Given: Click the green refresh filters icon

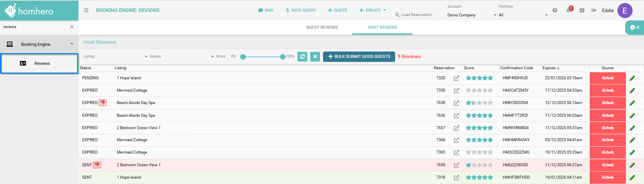Looking at the screenshot, I should click(302, 57).
